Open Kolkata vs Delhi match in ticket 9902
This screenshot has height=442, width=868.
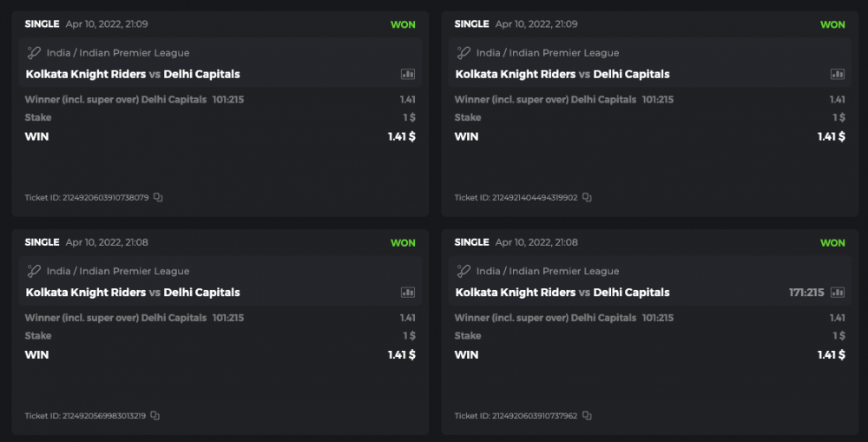point(562,75)
